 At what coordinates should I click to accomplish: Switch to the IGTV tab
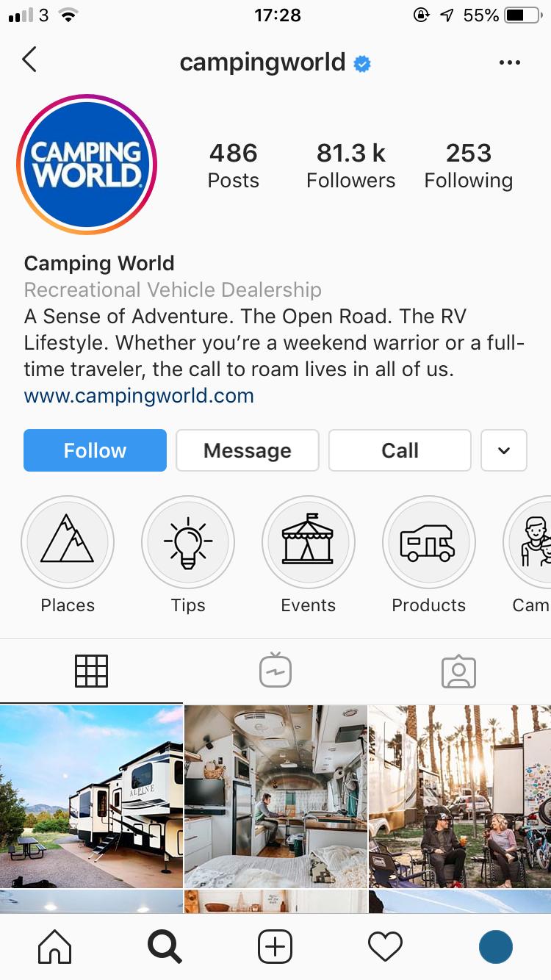pos(275,671)
